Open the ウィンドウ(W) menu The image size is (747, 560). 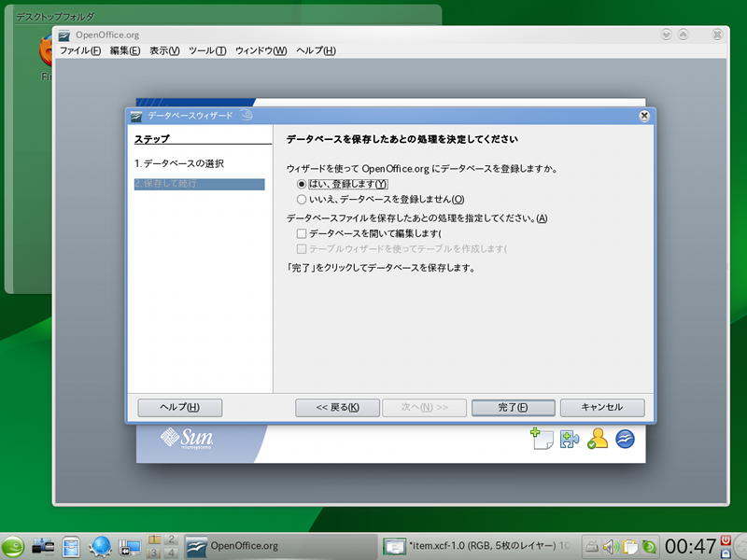point(261,50)
